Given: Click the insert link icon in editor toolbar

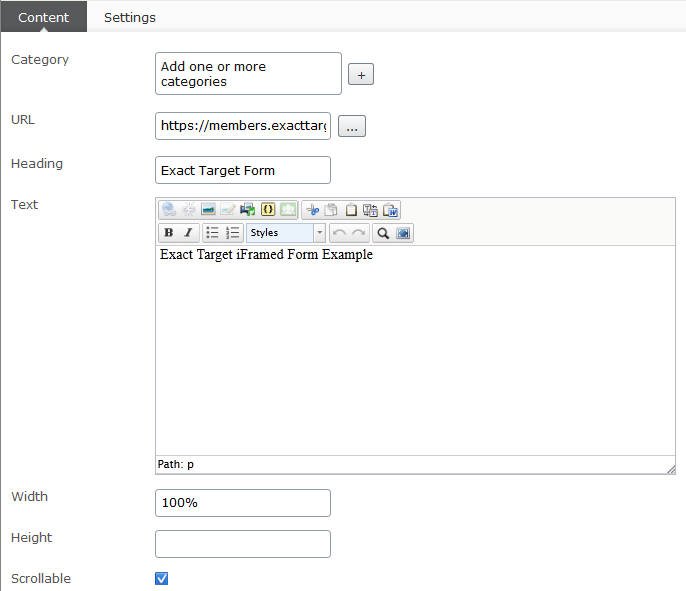Looking at the screenshot, I should click(x=169, y=210).
